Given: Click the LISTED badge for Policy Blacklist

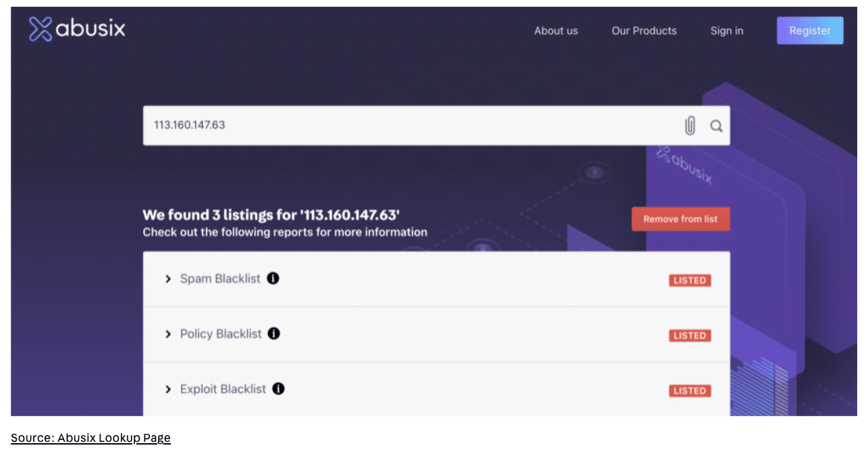Looking at the screenshot, I should [690, 336].
